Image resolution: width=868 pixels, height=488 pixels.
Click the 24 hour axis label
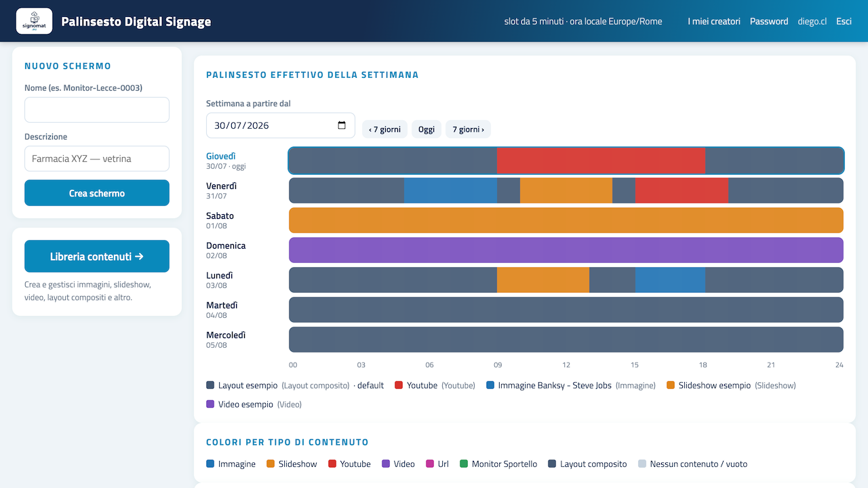click(x=840, y=365)
